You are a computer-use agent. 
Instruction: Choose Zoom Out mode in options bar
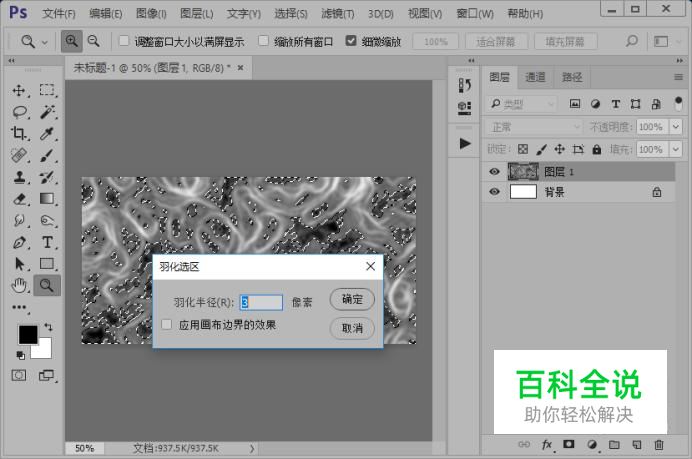[x=94, y=41]
